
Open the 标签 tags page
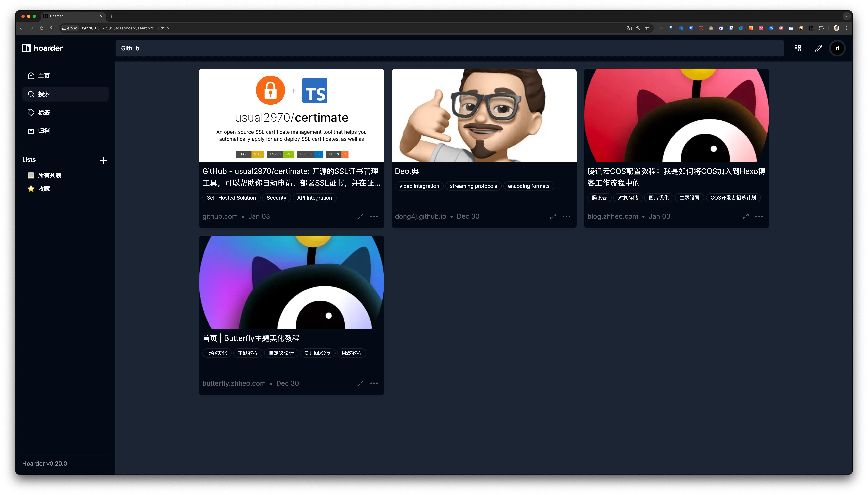coord(44,112)
